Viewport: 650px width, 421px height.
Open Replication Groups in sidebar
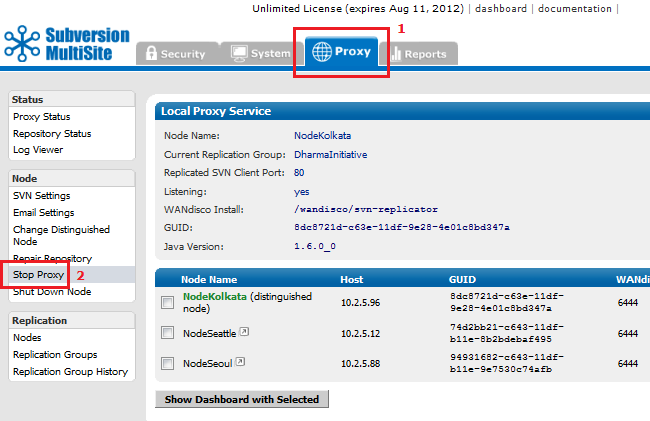(55, 355)
